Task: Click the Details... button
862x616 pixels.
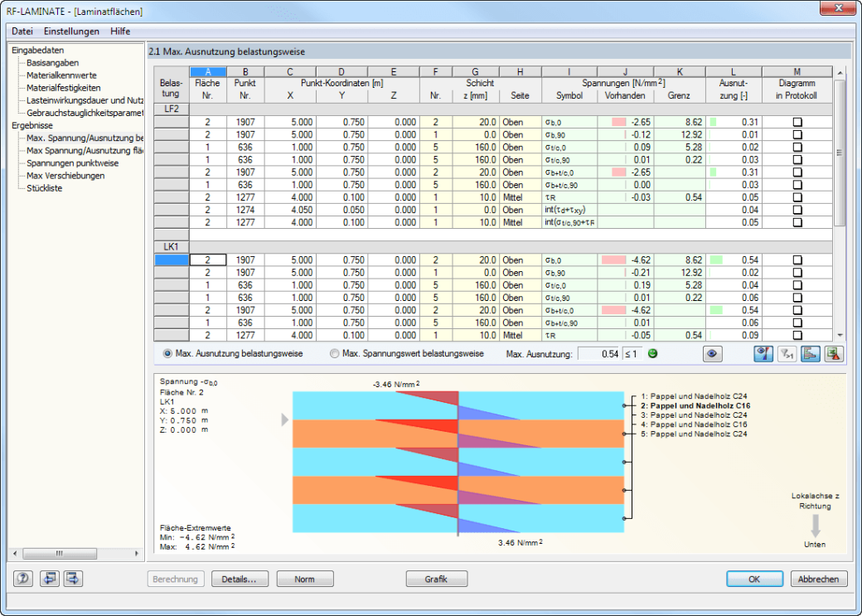Action: point(239,580)
